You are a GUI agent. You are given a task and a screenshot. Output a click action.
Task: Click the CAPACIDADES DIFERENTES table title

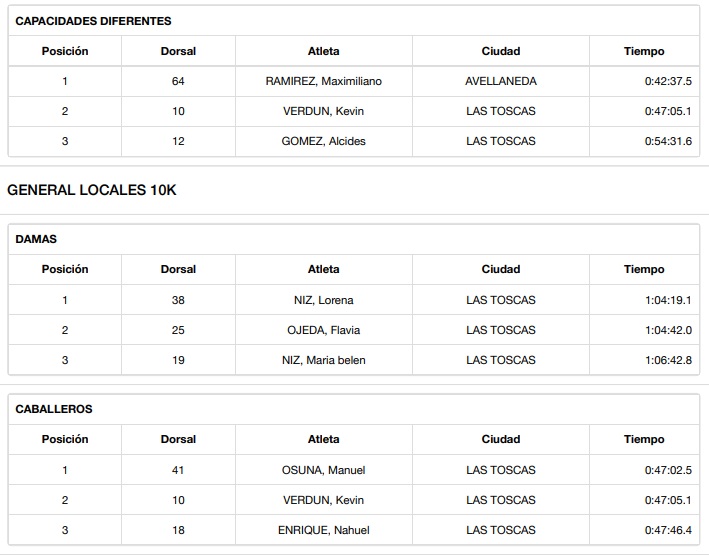coord(94,21)
